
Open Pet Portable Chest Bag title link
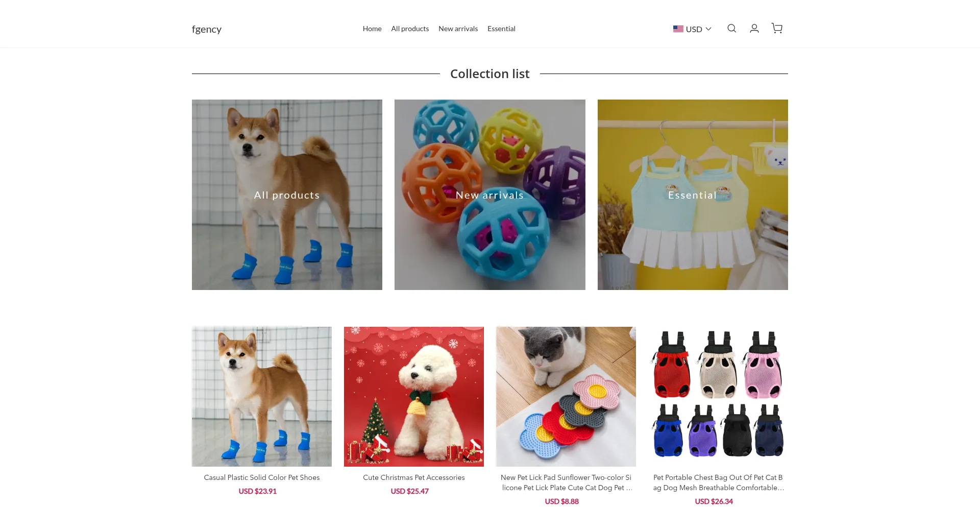point(718,482)
